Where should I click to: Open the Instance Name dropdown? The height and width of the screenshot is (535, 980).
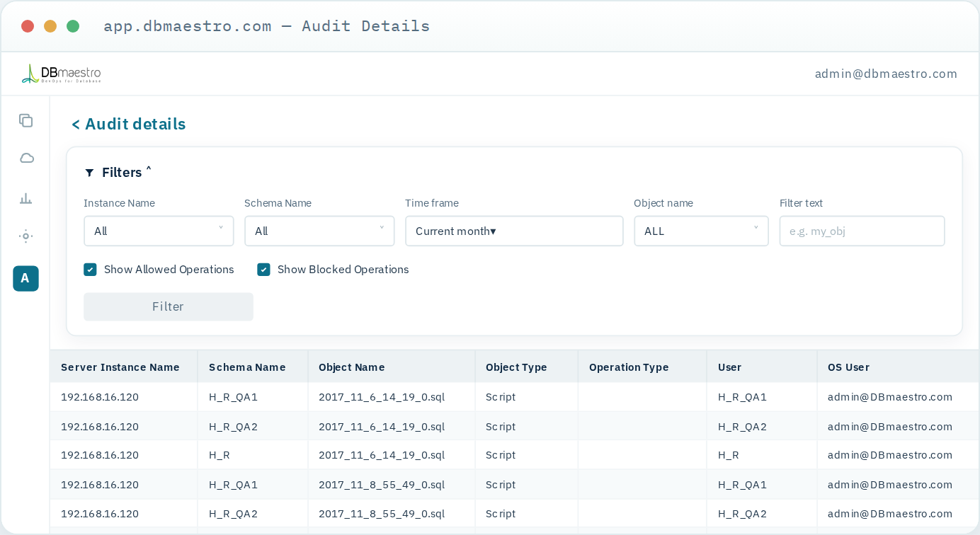coord(159,231)
